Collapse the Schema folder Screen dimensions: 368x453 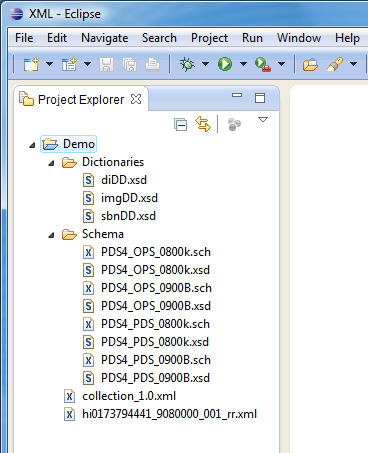coord(51,235)
